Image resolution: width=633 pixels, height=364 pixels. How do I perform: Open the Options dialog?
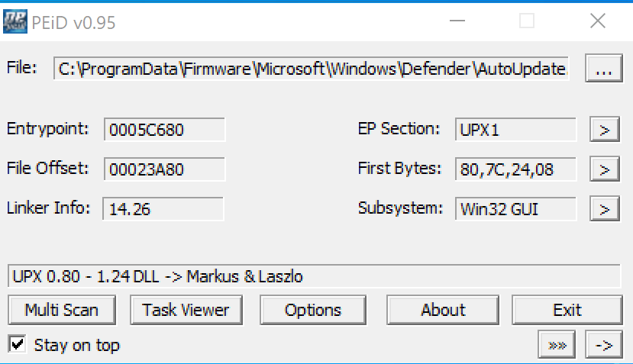(x=312, y=310)
